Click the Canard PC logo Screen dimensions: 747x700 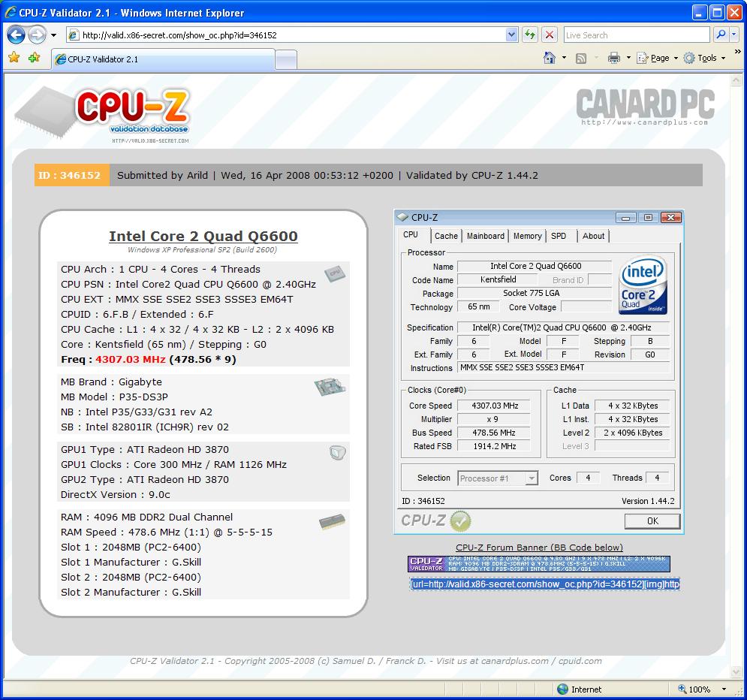[x=645, y=107]
